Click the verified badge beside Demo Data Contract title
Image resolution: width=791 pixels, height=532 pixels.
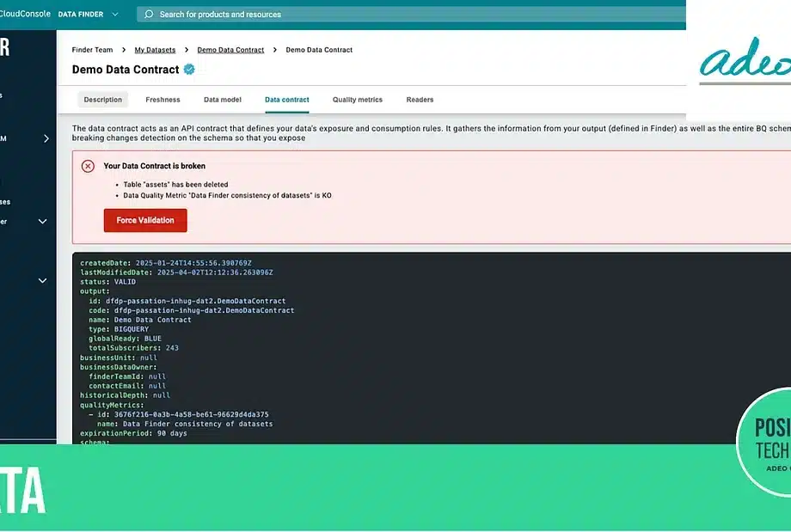189,70
